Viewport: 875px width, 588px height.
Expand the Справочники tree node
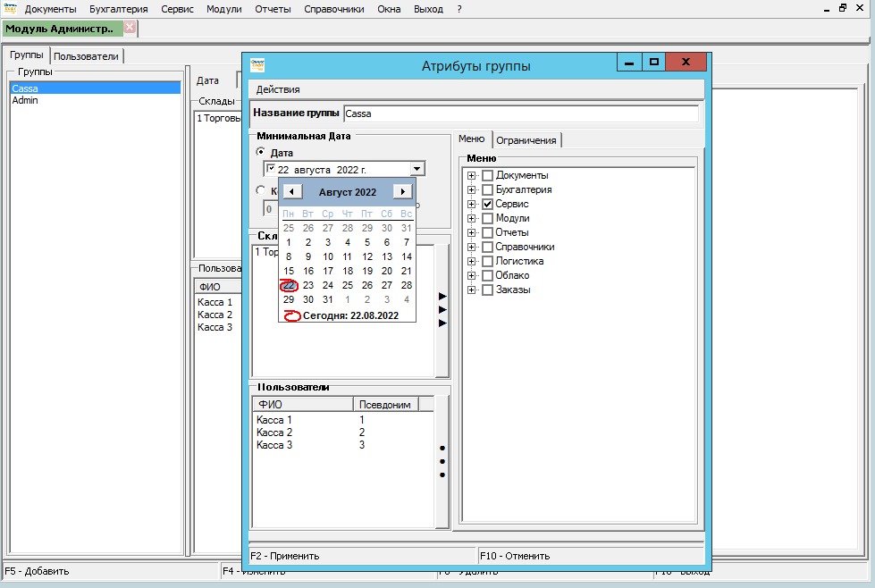pyautogui.click(x=471, y=247)
